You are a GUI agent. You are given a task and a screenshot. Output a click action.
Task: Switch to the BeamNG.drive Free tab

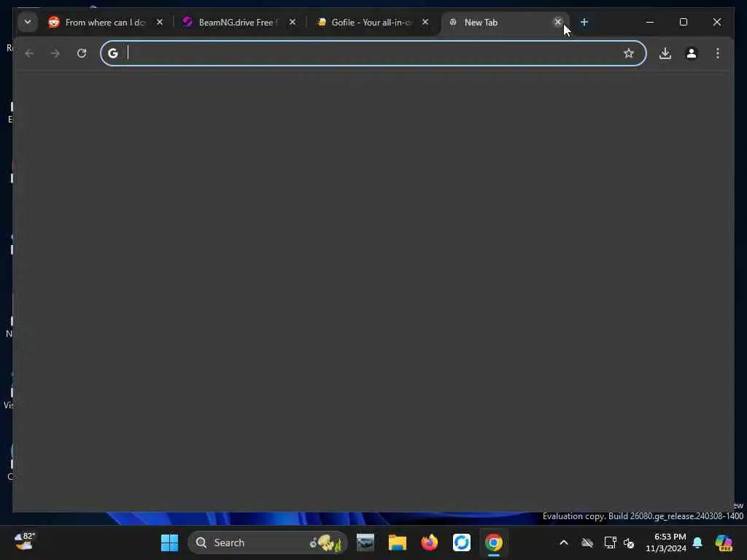pyautogui.click(x=239, y=23)
